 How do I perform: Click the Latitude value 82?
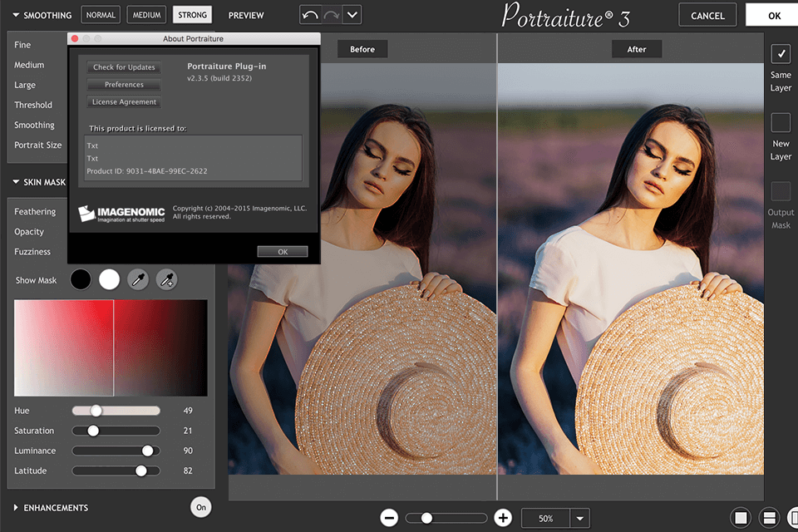tap(188, 471)
